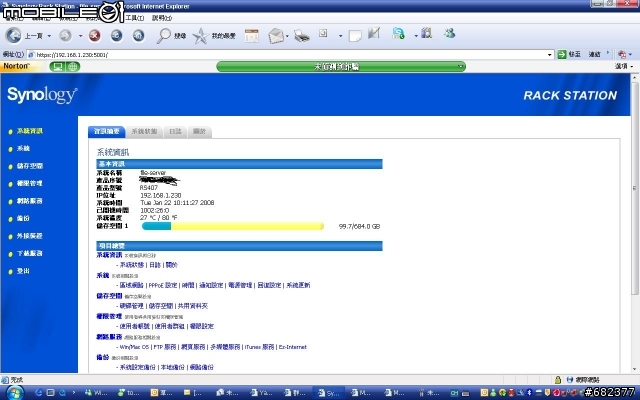The height and width of the screenshot is (400, 640).
Task: Refresh the page in Internet Explorer
Action: (x=116, y=36)
